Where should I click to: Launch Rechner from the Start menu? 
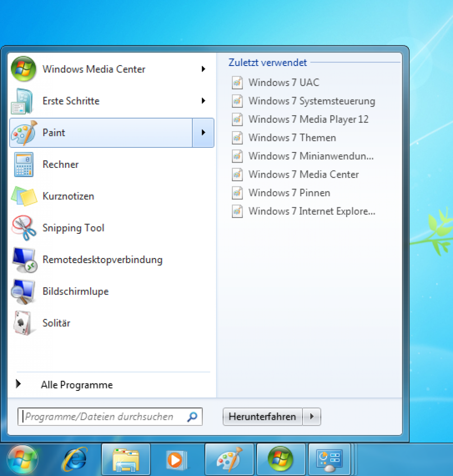[x=112, y=165]
